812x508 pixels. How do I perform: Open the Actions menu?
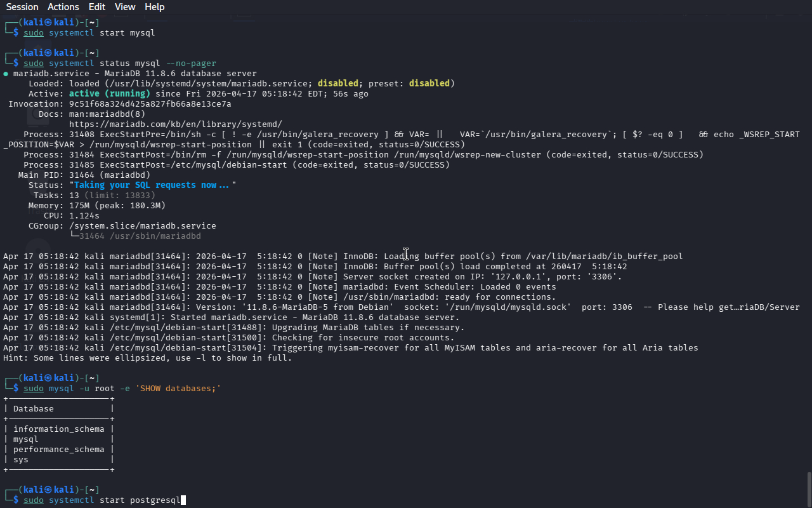coord(63,7)
